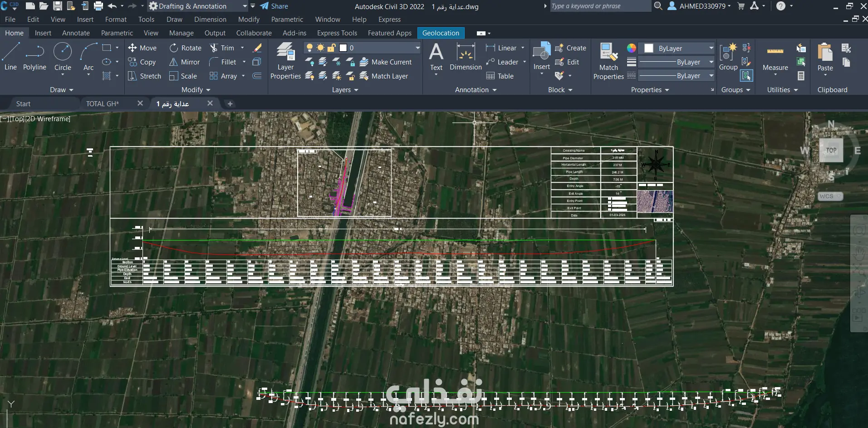Click the keyword search input field
Viewport: 868px width, 428px height.
[x=599, y=6]
